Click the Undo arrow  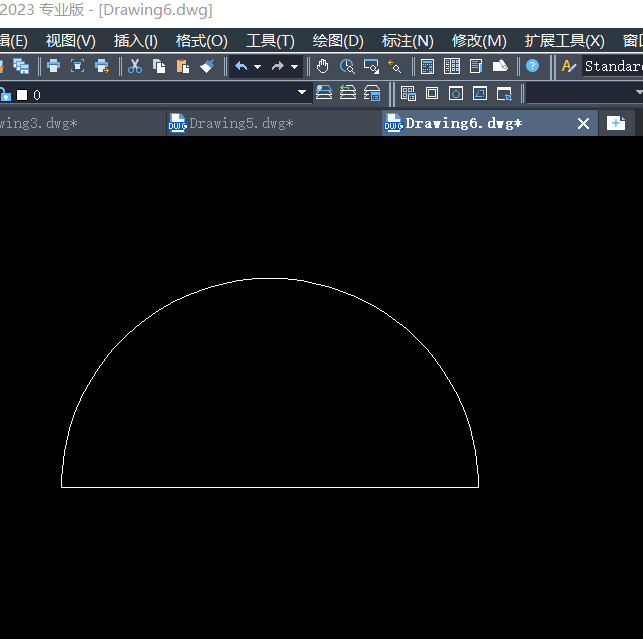click(x=241, y=66)
